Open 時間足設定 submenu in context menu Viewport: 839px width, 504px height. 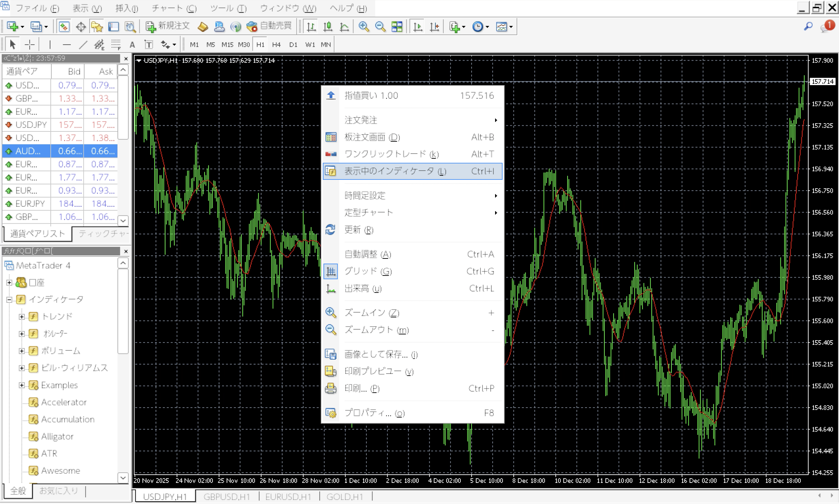click(365, 196)
